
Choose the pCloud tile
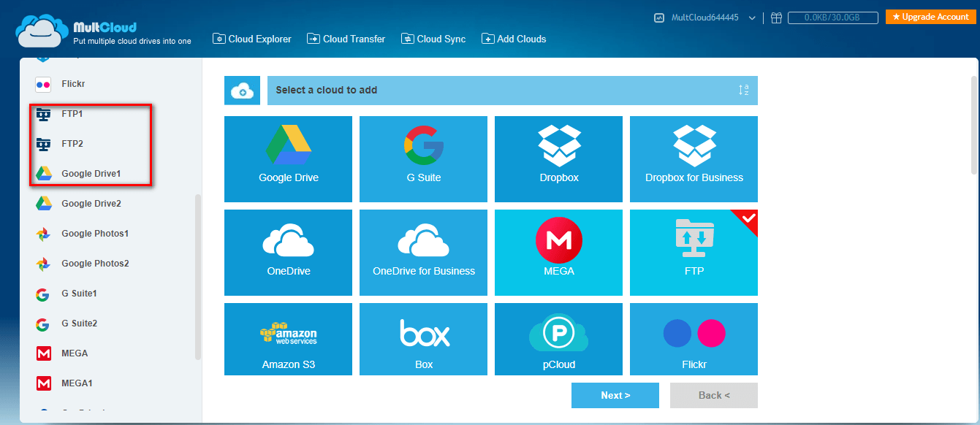click(558, 339)
